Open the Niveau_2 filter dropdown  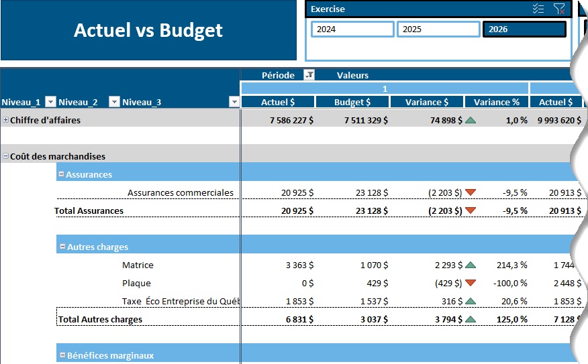point(114,102)
